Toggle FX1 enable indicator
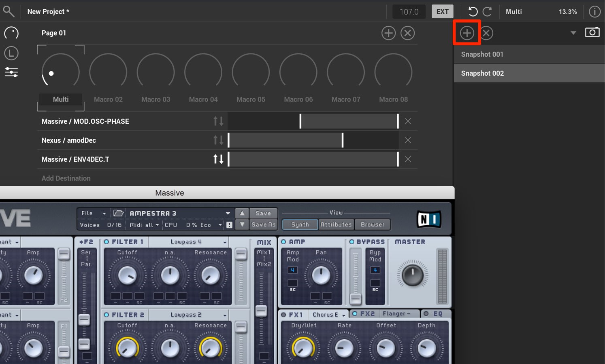605x364 pixels. [283, 315]
